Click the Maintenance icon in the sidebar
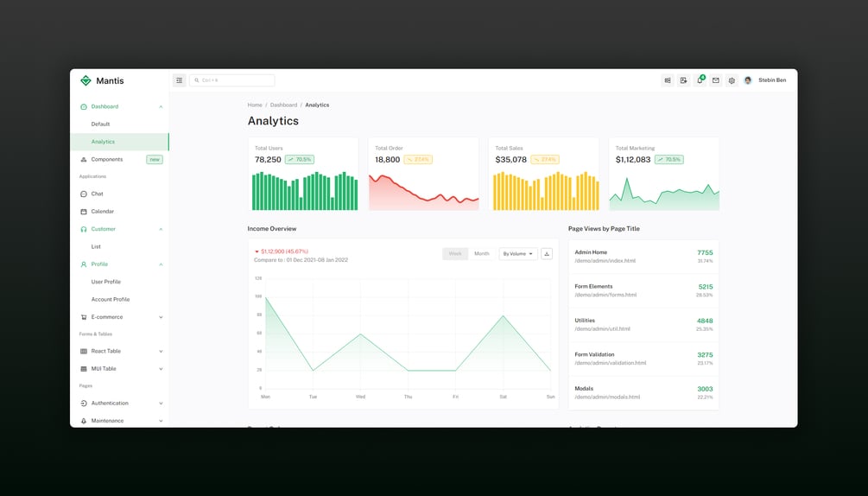The height and width of the screenshot is (496, 868). point(84,421)
